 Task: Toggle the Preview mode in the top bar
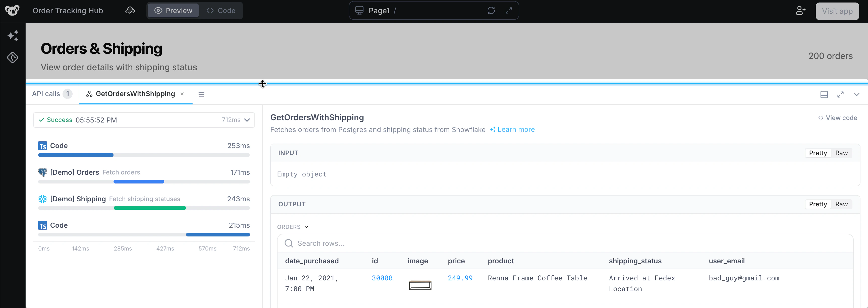173,11
